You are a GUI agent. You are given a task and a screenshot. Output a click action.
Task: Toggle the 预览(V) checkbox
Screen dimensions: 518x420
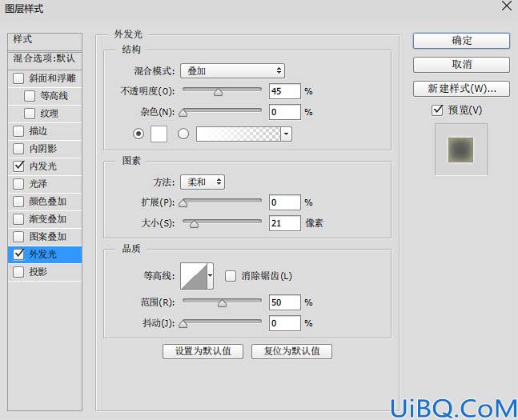(437, 110)
